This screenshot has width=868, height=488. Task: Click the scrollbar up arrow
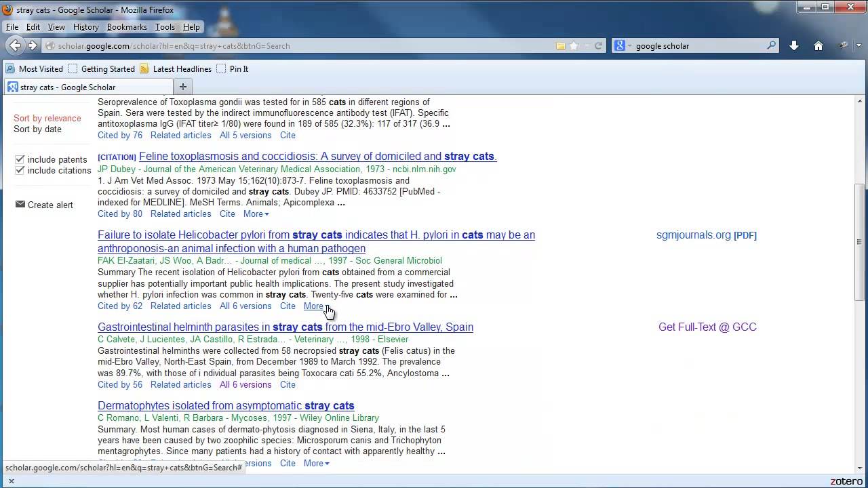[x=860, y=102]
